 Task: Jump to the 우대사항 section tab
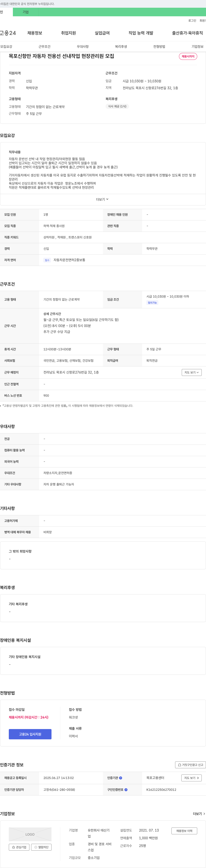(x=83, y=47)
